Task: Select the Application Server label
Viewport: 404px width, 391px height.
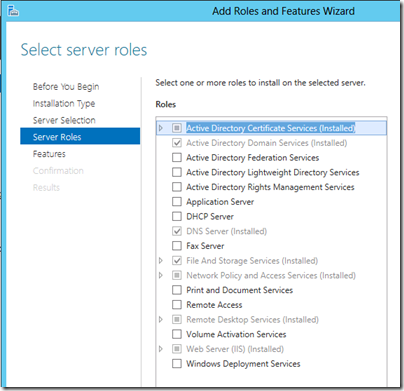Action: click(x=220, y=202)
